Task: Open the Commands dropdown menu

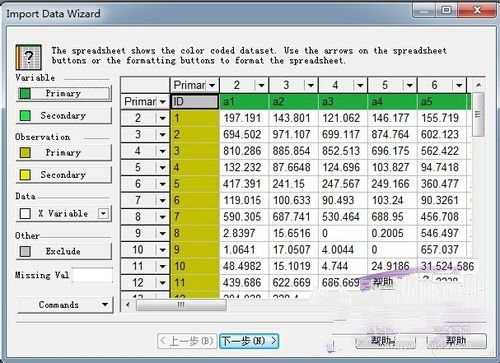Action: click(65, 305)
